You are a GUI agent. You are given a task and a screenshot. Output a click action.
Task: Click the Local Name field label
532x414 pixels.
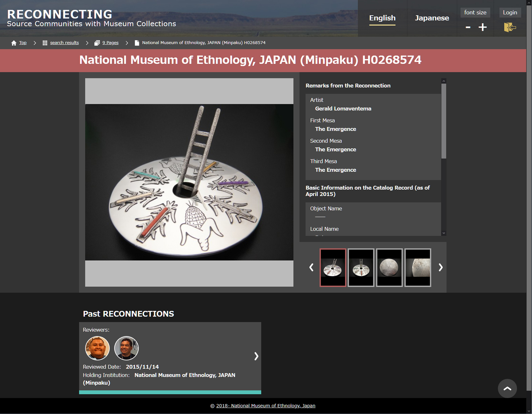[x=324, y=229]
